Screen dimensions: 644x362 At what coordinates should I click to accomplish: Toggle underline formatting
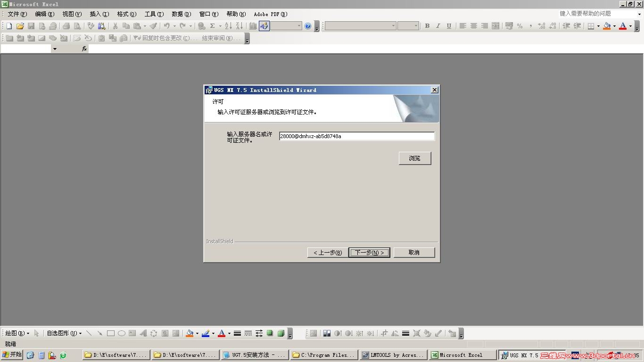pos(449,26)
